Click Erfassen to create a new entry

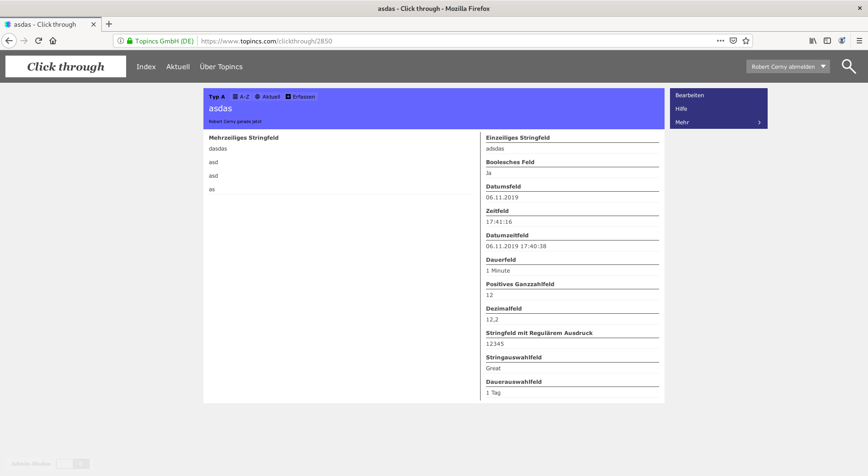pyautogui.click(x=301, y=97)
